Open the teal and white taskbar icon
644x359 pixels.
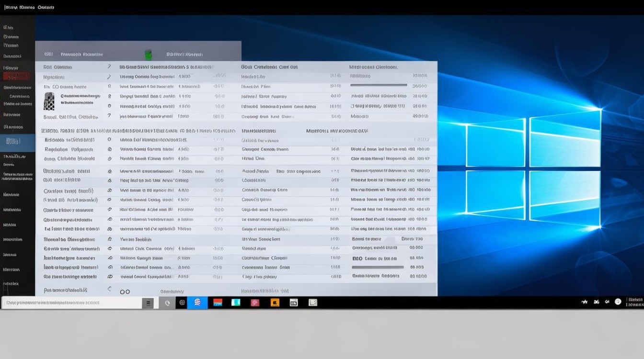pyautogui.click(x=236, y=303)
